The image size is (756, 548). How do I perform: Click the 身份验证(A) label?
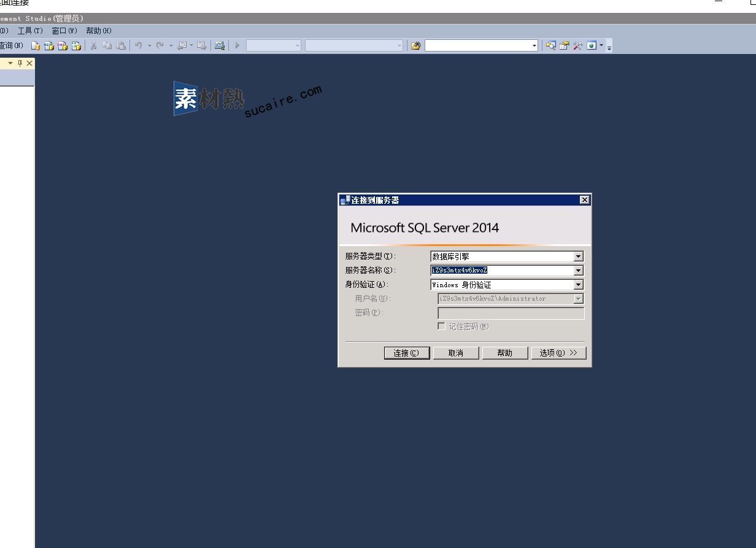click(367, 285)
